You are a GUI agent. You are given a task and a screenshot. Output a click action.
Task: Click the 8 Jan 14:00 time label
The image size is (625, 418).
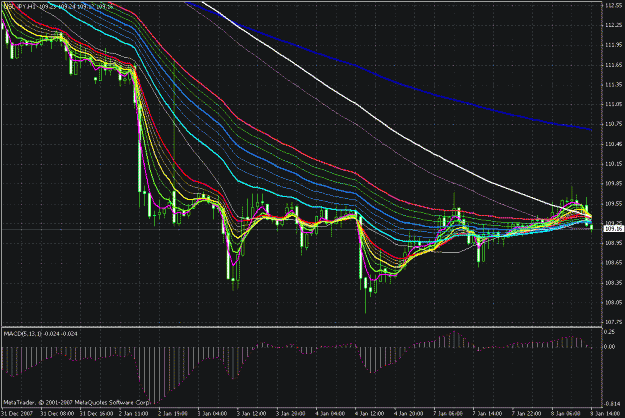tap(605, 414)
